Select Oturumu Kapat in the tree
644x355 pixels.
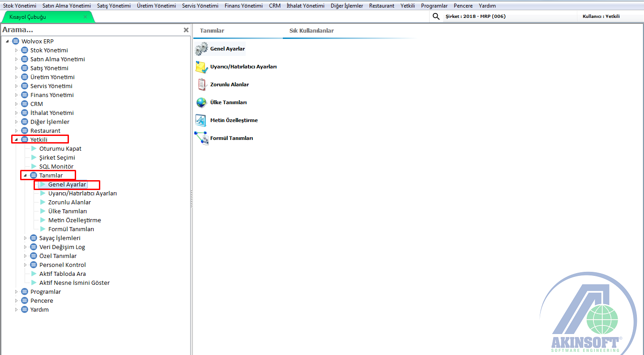click(x=60, y=148)
